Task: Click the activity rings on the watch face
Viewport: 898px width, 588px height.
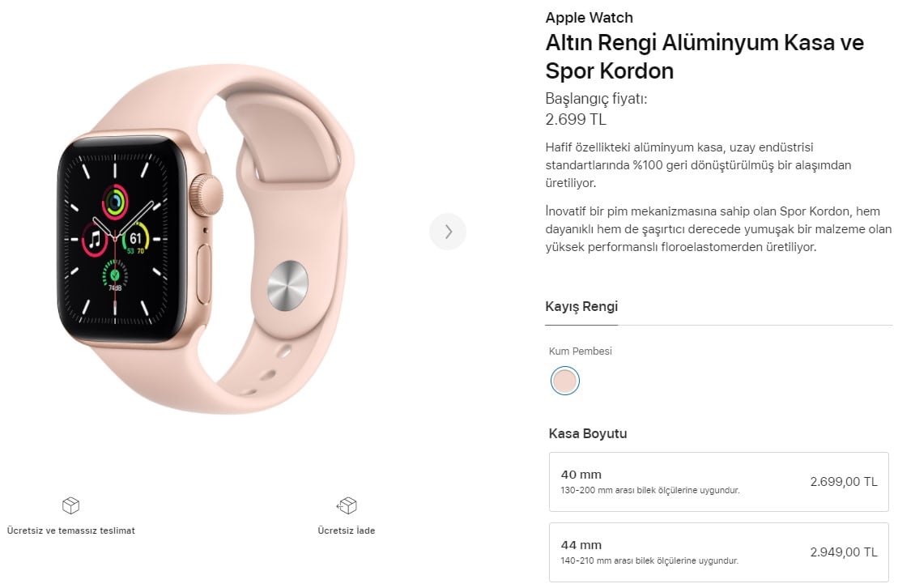Action: click(115, 201)
